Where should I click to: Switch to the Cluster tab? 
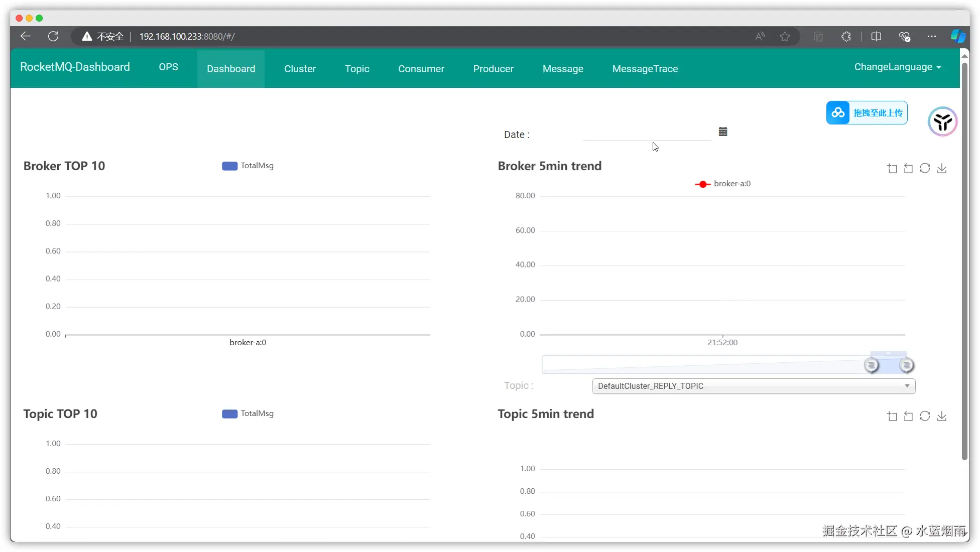pyautogui.click(x=300, y=69)
